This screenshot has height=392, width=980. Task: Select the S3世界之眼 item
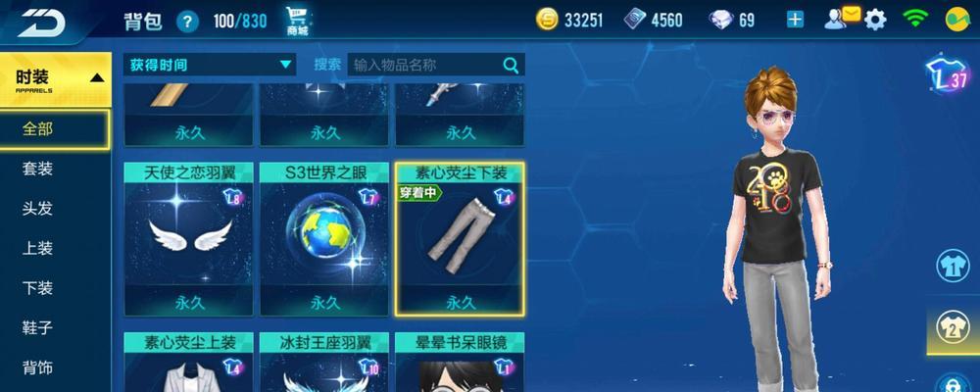point(325,239)
